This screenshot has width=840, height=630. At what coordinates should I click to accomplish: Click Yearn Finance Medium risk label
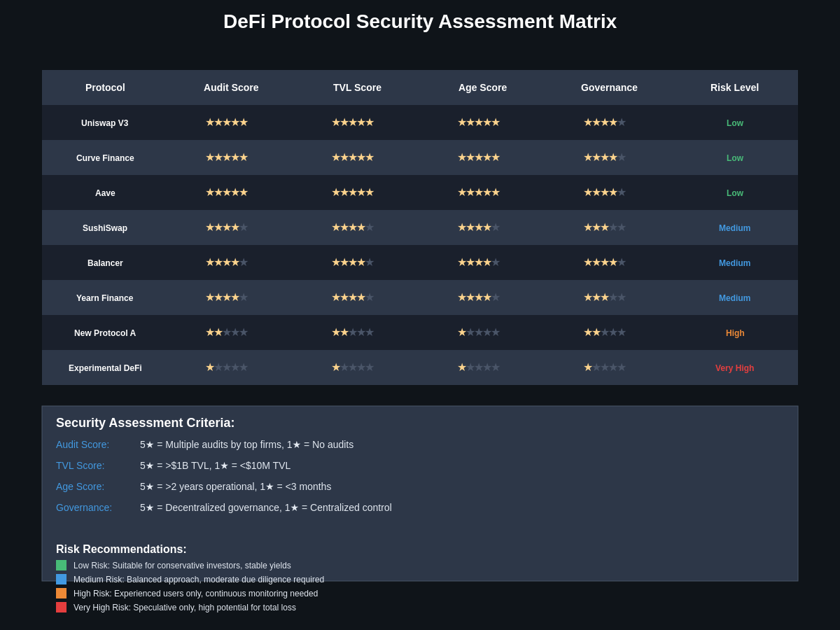point(735,298)
